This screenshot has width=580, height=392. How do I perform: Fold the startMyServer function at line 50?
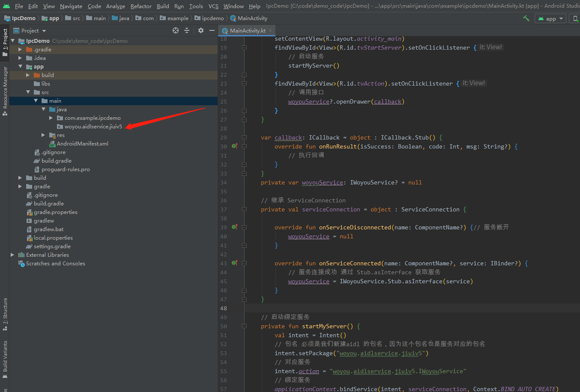244,326
